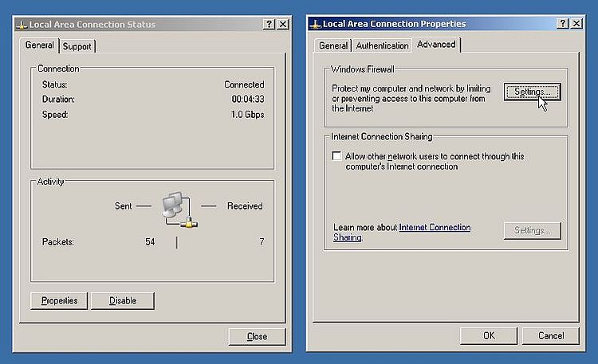Screen dimensions: 598x364
Task: Disable the Local Area Connection
Action: [123, 301]
